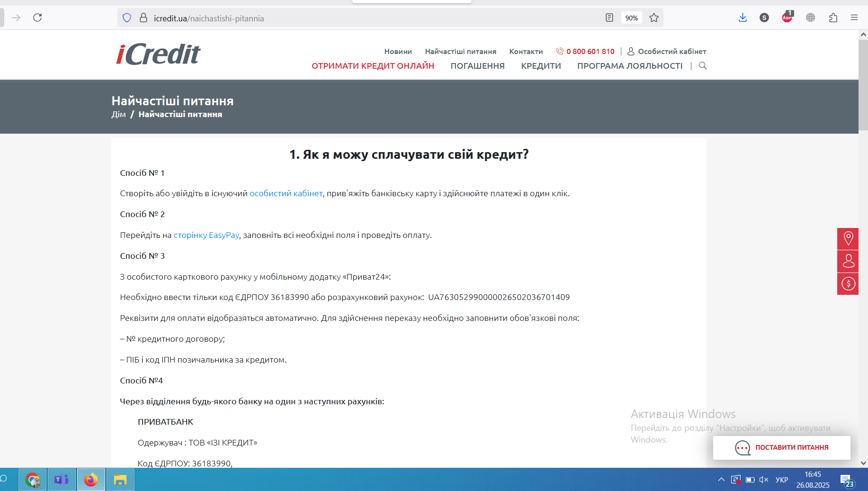Click the S extension icon in toolbar

(x=764, y=18)
